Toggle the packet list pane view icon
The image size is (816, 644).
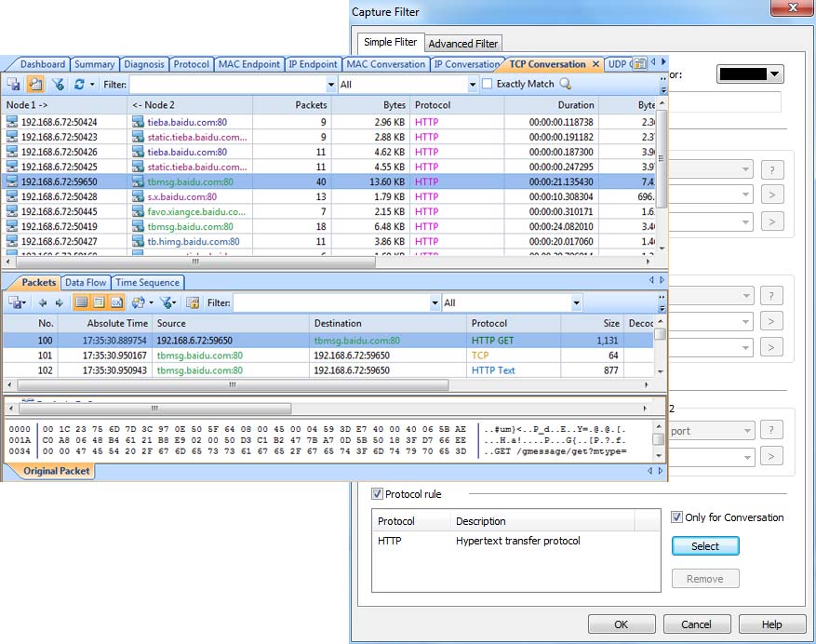tap(81, 302)
